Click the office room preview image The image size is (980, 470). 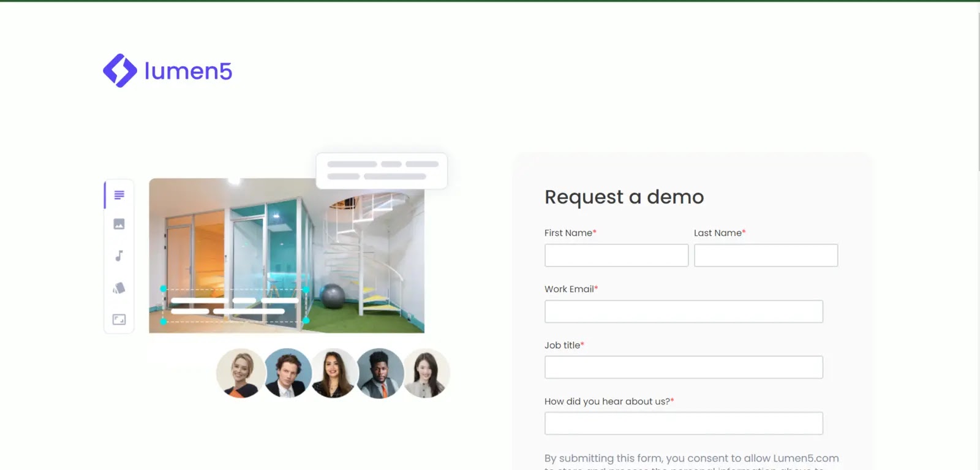point(287,256)
